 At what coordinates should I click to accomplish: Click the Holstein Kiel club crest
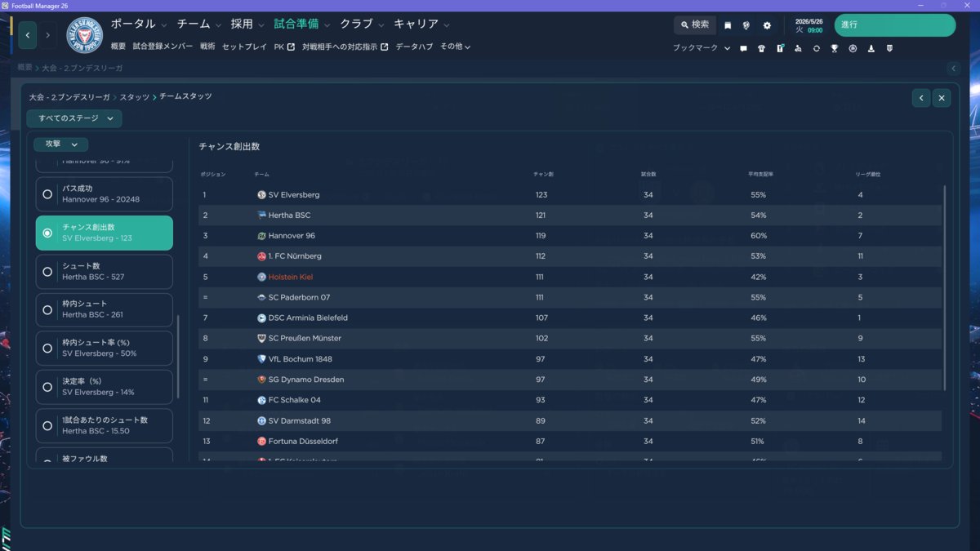(x=85, y=36)
